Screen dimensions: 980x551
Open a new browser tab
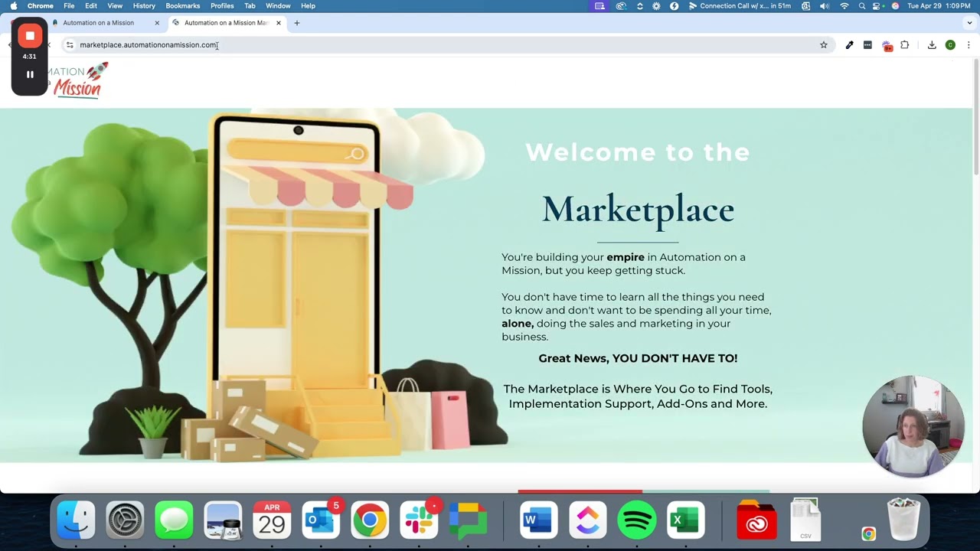[x=297, y=23]
